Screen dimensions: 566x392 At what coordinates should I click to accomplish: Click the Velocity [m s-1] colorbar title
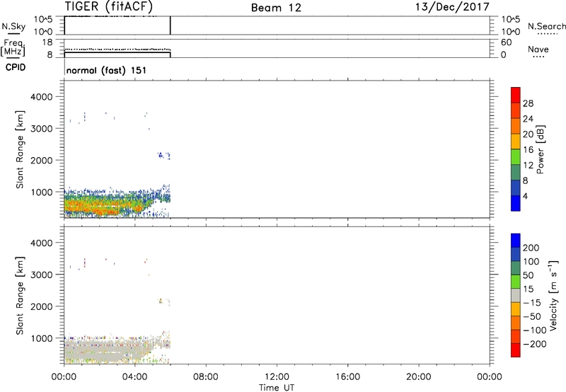tap(553, 296)
